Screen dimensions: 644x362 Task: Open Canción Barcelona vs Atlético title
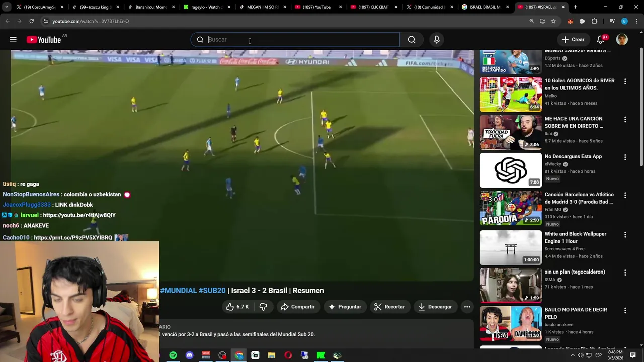point(579,198)
